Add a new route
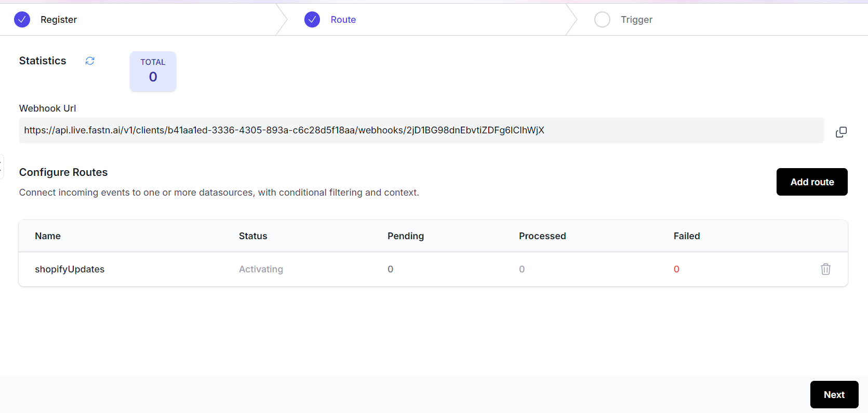Image resolution: width=868 pixels, height=413 pixels. tap(812, 182)
